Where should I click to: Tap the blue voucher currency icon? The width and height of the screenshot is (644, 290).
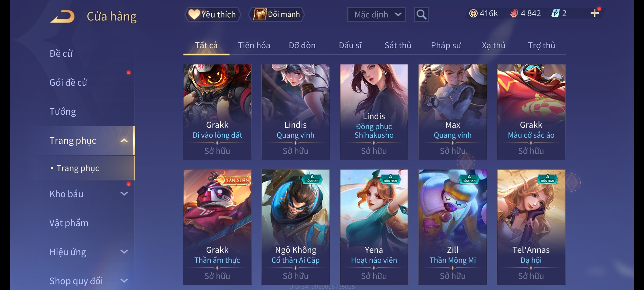coord(555,13)
